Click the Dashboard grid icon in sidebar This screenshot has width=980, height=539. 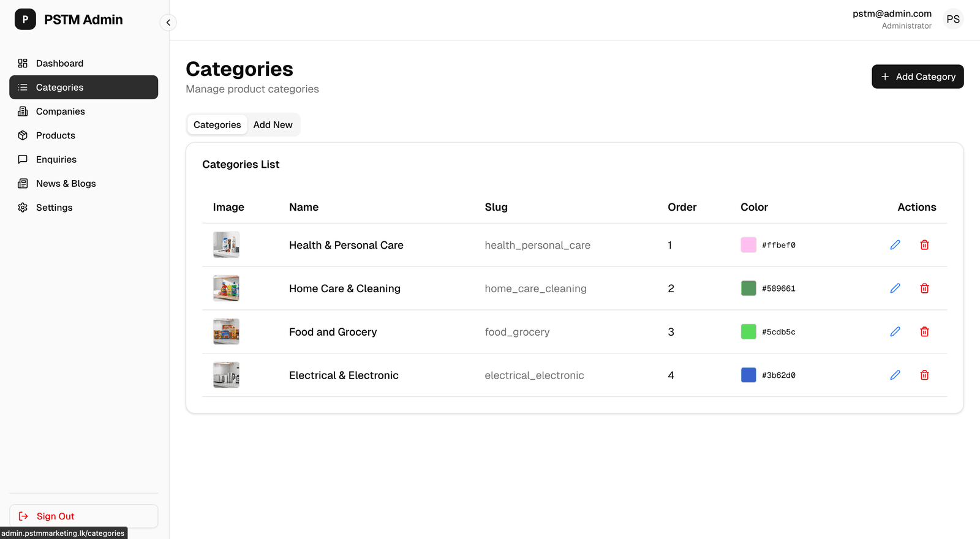tap(23, 63)
